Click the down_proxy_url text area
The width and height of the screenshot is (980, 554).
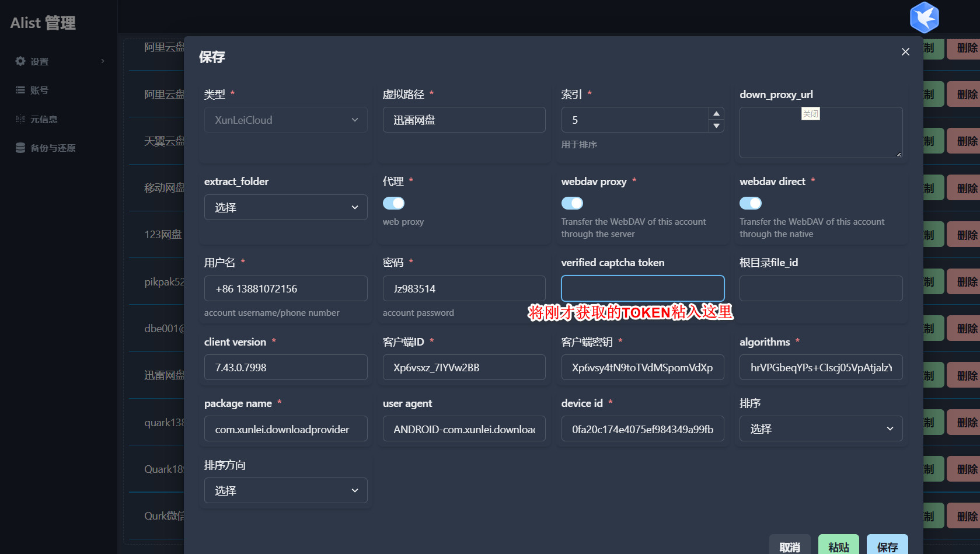point(821,133)
